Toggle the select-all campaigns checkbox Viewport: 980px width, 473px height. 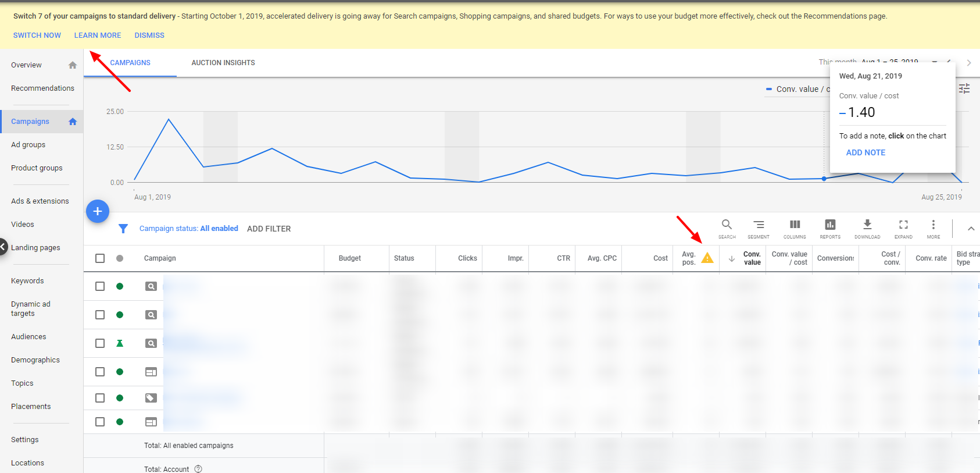[x=100, y=258]
